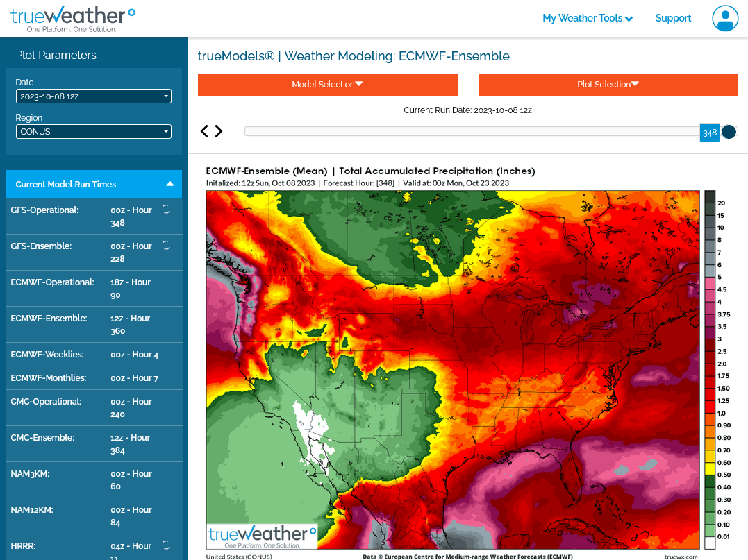
Task: Click the precipitation color legend bar
Action: coord(710,370)
